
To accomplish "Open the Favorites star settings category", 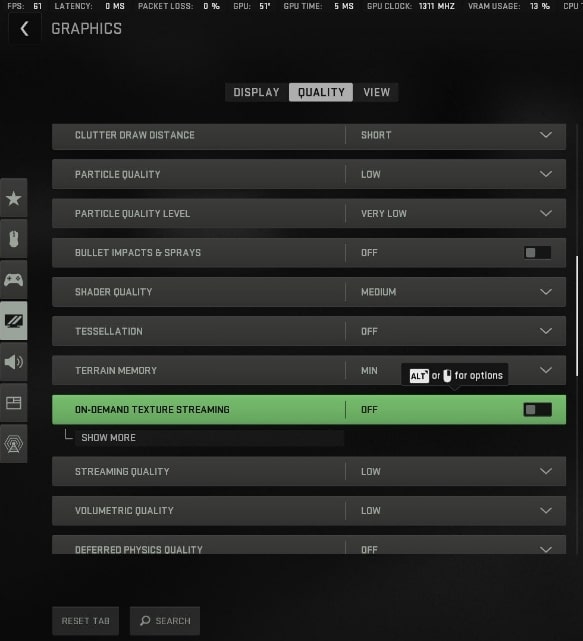I will [x=13, y=198].
